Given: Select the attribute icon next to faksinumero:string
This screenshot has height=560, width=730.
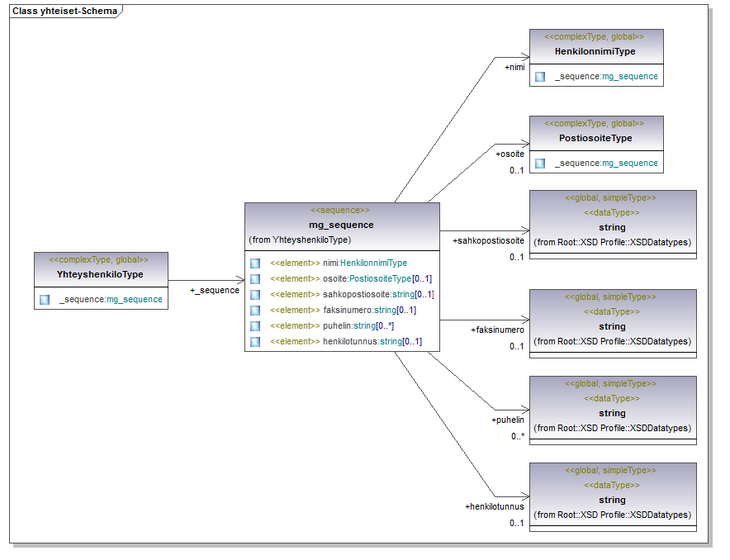Looking at the screenshot, I should coord(255,311).
